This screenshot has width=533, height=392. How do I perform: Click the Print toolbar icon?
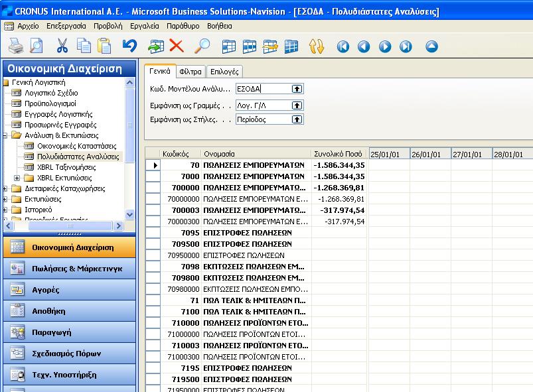pos(16,46)
